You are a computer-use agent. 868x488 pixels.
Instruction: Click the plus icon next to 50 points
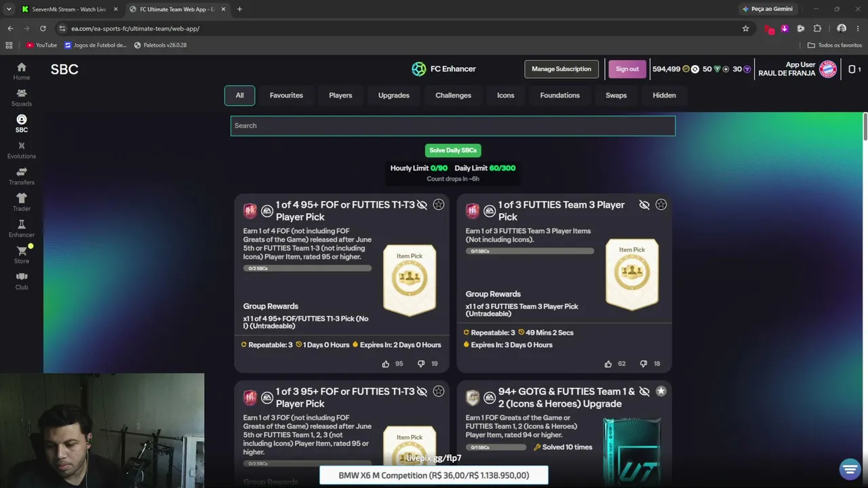[726, 69]
